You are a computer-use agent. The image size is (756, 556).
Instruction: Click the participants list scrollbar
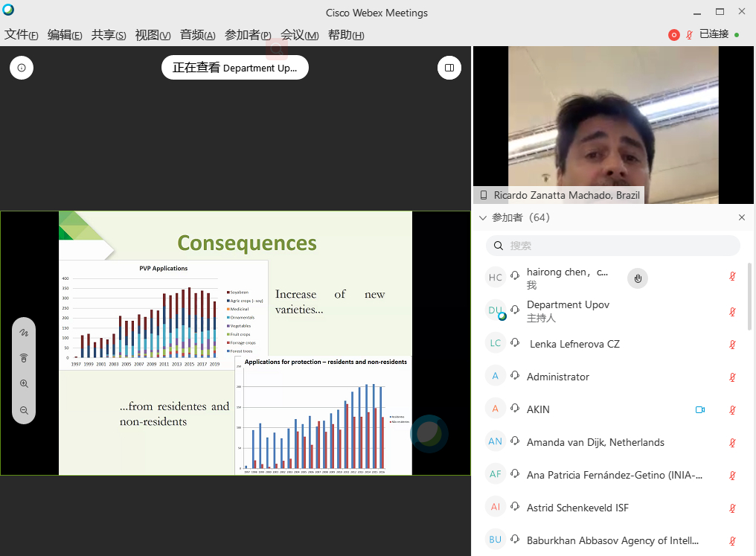pyautogui.click(x=749, y=296)
